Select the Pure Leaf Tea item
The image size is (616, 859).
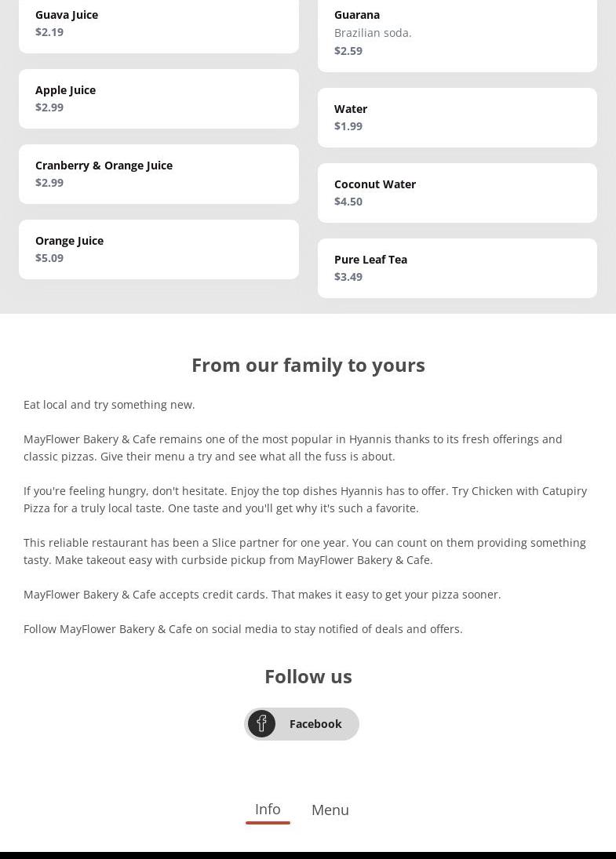(x=457, y=268)
